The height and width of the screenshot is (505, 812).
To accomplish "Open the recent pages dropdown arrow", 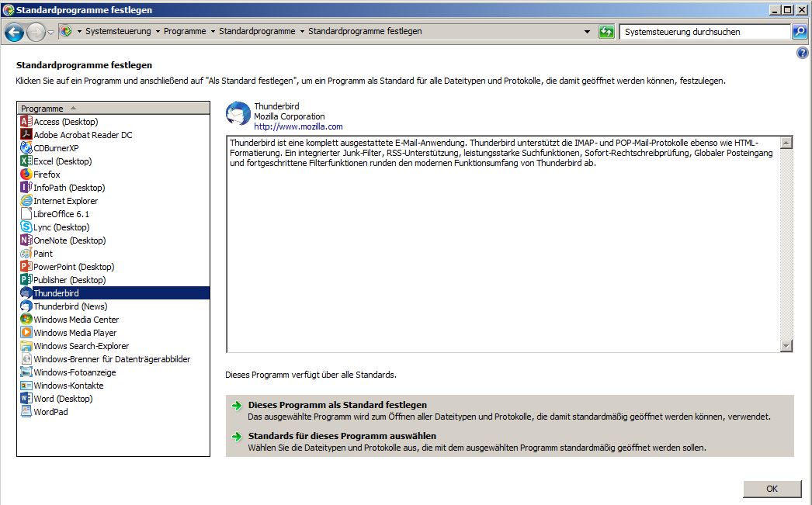I will [x=50, y=32].
